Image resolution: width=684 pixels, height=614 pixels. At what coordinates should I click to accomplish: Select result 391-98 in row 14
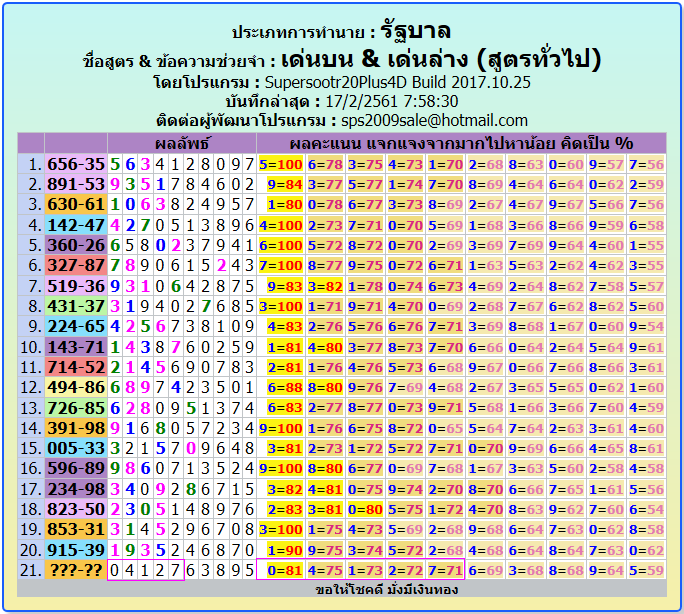tap(76, 428)
